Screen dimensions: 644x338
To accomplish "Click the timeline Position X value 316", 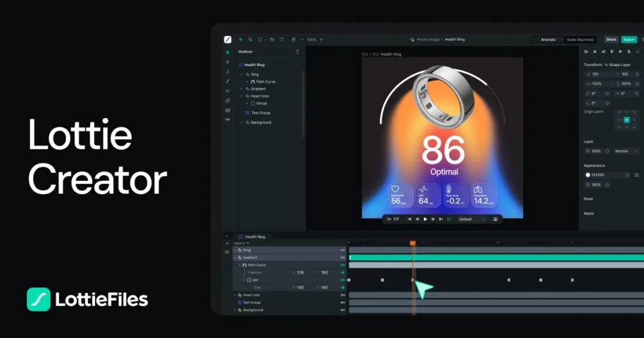I will pyautogui.click(x=300, y=273).
